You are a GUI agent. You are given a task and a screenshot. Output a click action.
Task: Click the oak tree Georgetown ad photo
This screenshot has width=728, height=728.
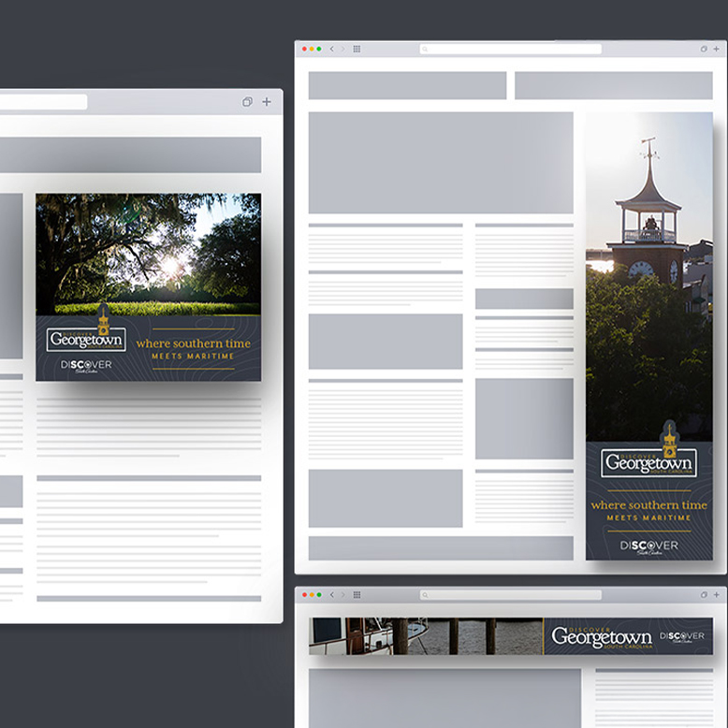pyautogui.click(x=148, y=255)
